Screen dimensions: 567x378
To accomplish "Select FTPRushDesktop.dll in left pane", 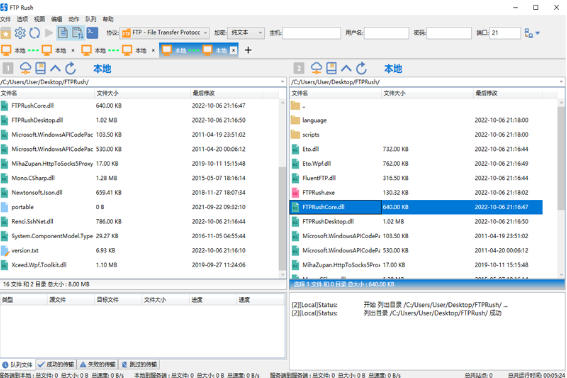I will pyautogui.click(x=139, y=120).
